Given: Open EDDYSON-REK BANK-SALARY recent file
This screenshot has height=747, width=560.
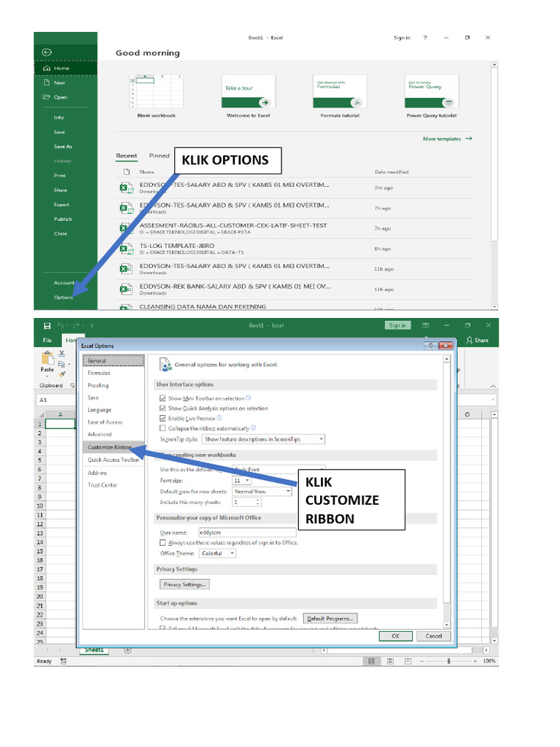Looking at the screenshot, I should point(294,289).
